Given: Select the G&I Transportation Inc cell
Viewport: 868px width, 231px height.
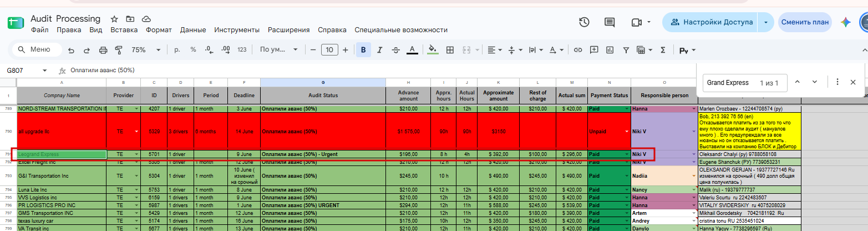Looking at the screenshot, I should coord(62,175).
